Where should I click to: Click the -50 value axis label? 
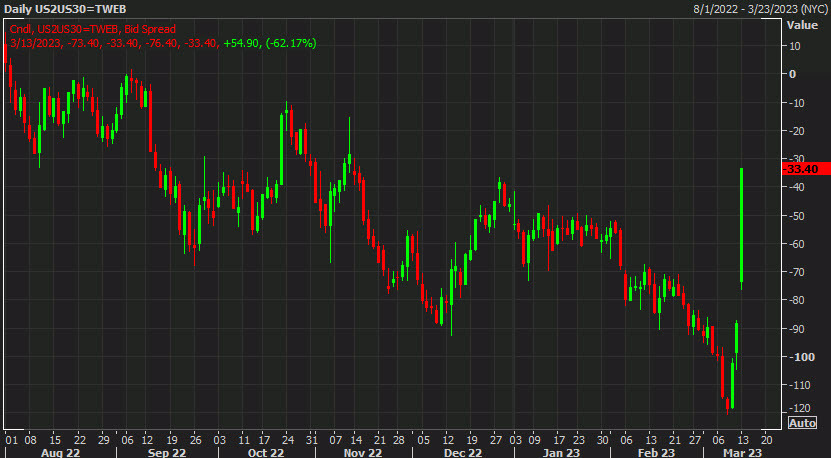(x=797, y=215)
